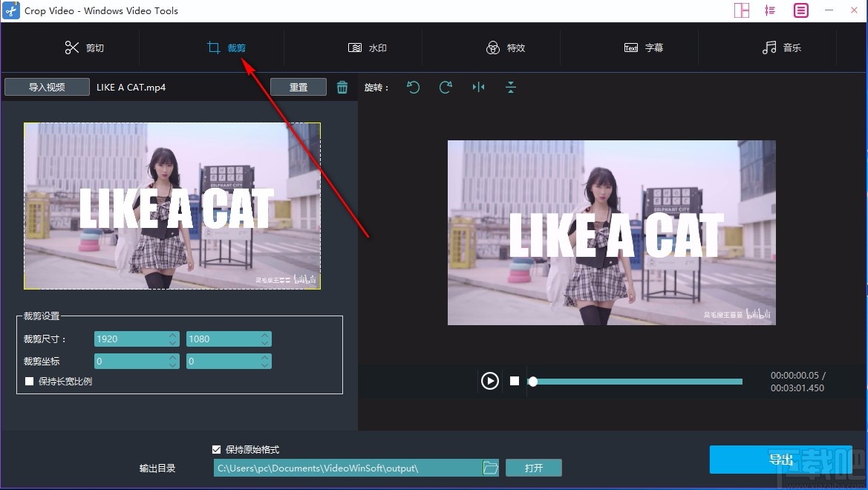Select the rotate left icon
Screen dimensions: 868x490
tap(414, 87)
